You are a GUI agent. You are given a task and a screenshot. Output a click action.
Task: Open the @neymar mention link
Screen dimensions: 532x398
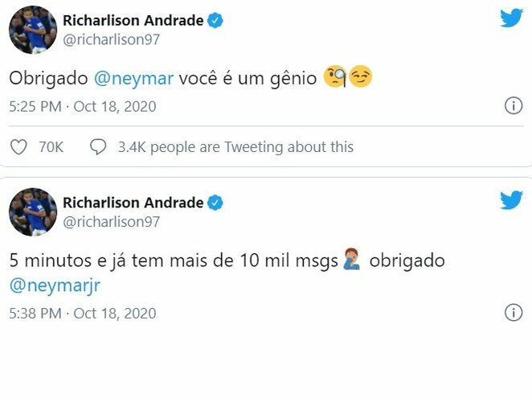(x=125, y=79)
